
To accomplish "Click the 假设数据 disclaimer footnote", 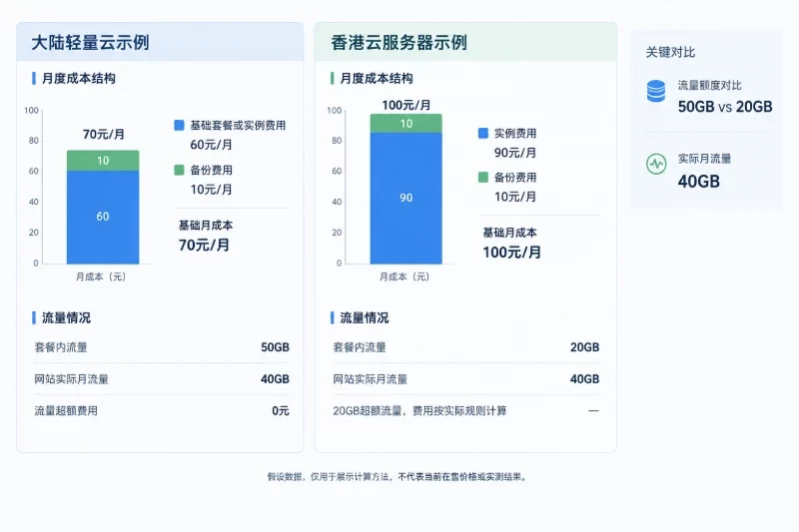I will pyautogui.click(x=398, y=477).
